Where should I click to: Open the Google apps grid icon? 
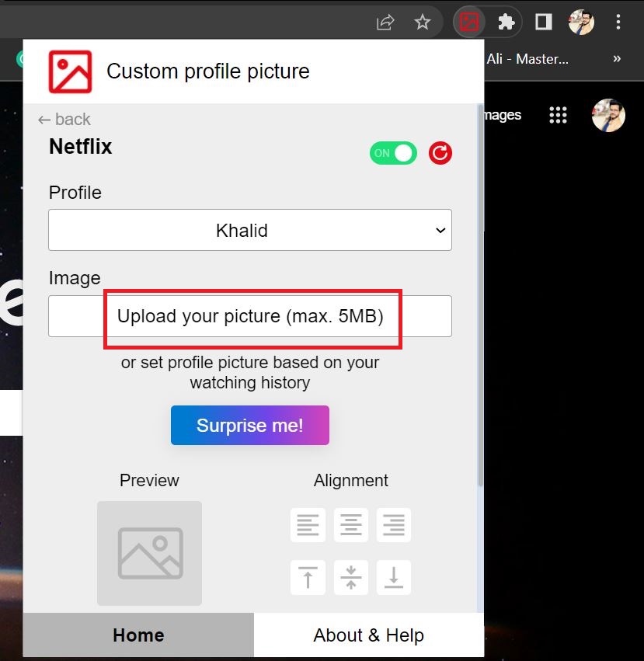pyautogui.click(x=558, y=115)
